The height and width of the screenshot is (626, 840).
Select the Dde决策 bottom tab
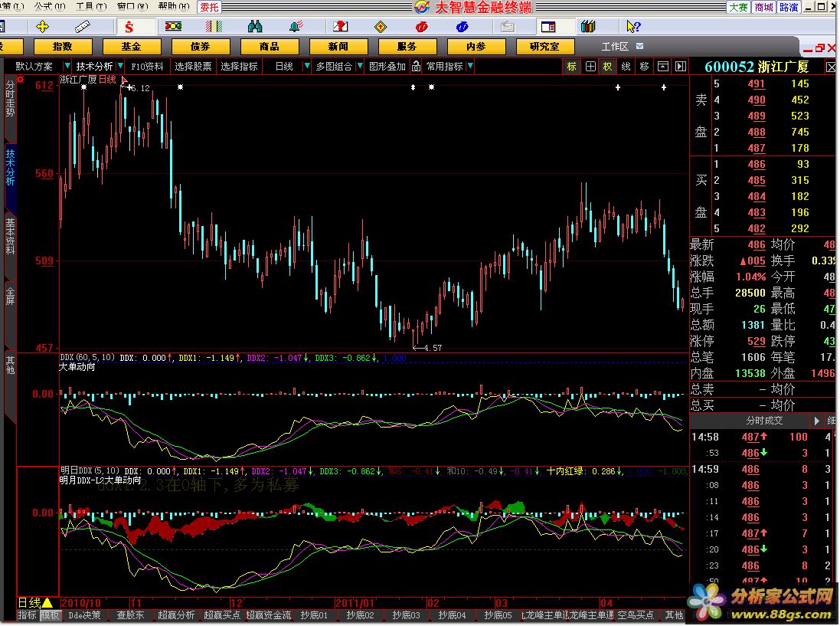click(x=85, y=615)
